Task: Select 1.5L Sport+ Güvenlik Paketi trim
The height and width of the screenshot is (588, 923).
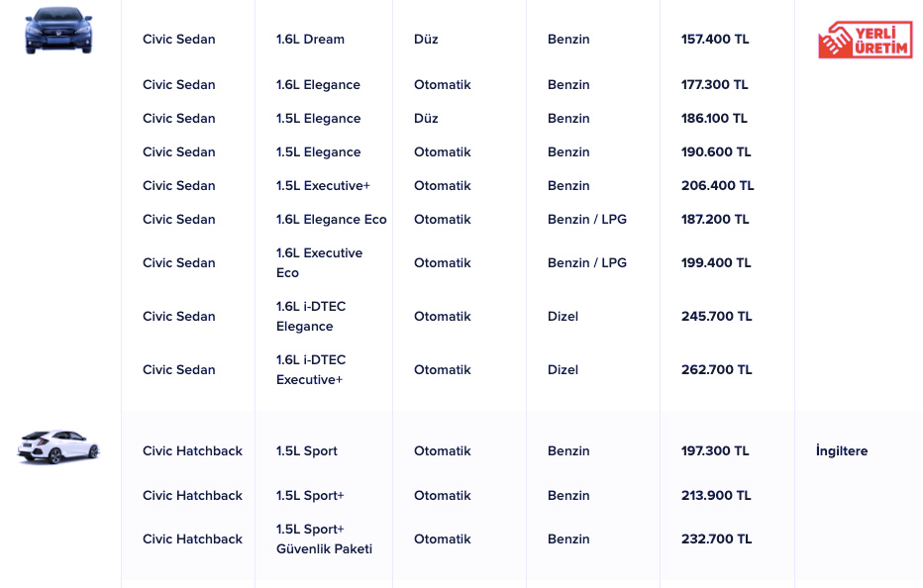Action: pyautogui.click(x=324, y=539)
